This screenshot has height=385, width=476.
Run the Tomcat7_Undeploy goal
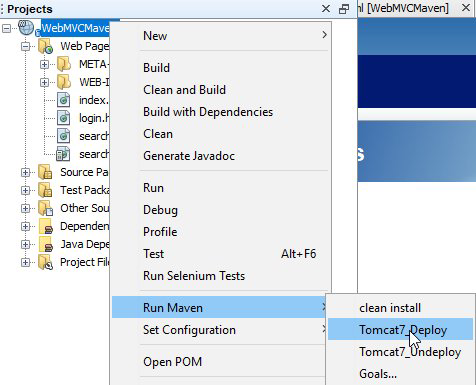tap(400, 351)
